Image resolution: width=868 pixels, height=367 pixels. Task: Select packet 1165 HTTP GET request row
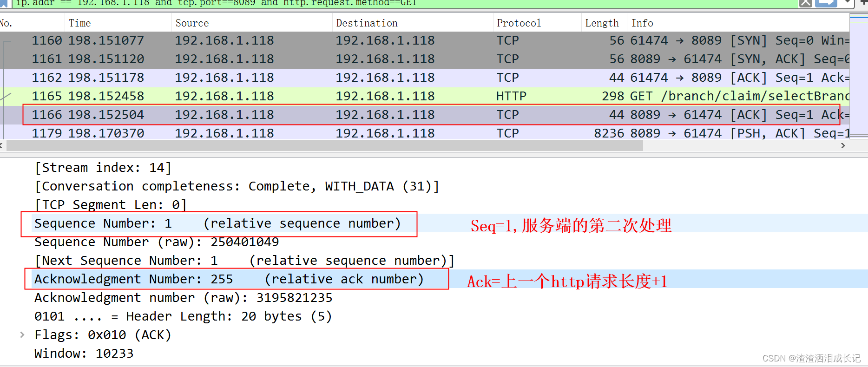point(425,97)
